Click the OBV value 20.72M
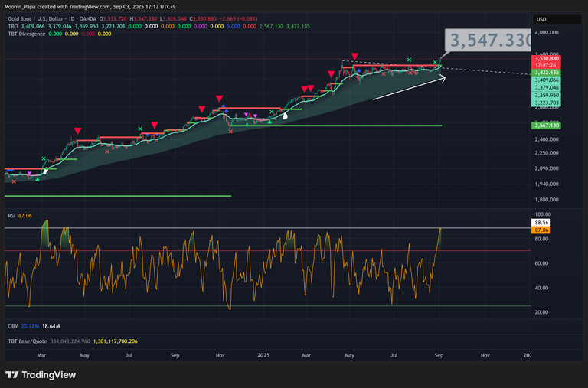Screen dimensions: 588x388 coord(30,326)
